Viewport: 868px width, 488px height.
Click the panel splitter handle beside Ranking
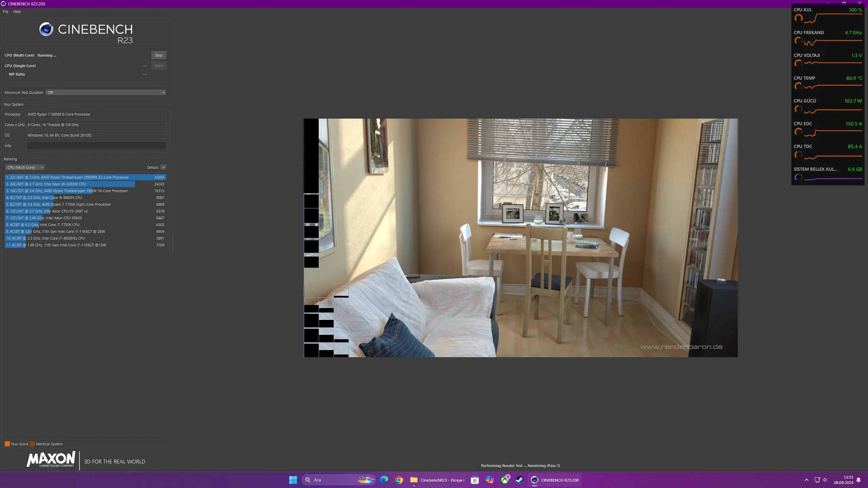coord(173,243)
